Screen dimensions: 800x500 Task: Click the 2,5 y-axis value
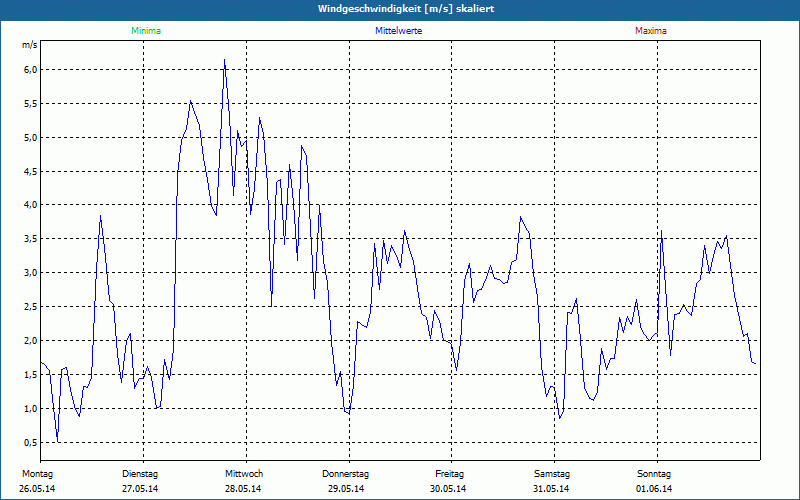tap(31, 307)
